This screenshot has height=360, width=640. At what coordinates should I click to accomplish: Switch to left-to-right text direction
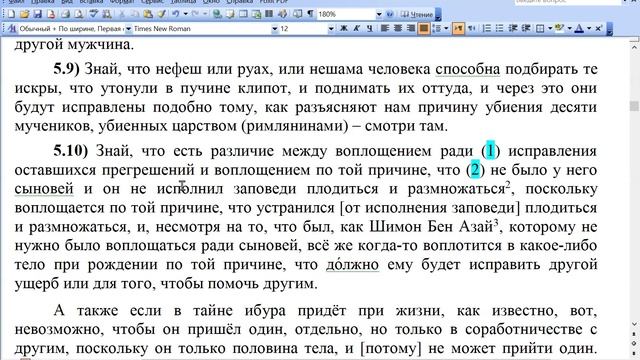[x=458, y=28]
